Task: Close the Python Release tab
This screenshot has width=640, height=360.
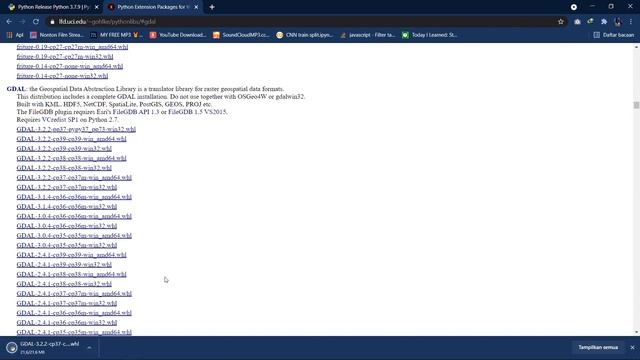Action: pyautogui.click(x=96, y=7)
